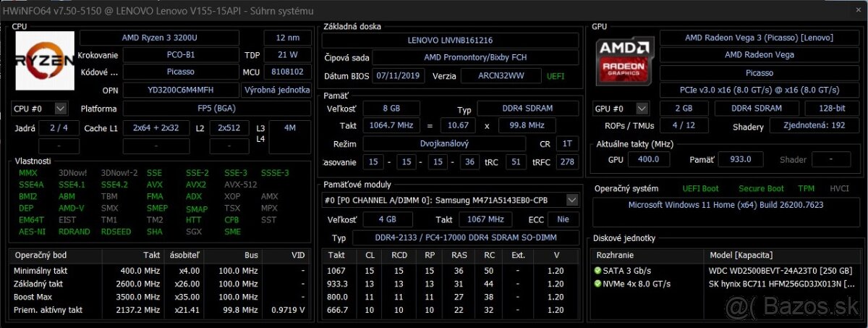
Task: Click the PCIe v3.0 x16 (8.0 GT/s) field
Action: 759,90
